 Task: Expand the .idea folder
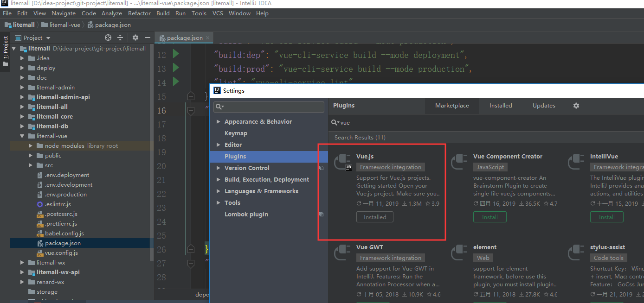tap(22, 58)
